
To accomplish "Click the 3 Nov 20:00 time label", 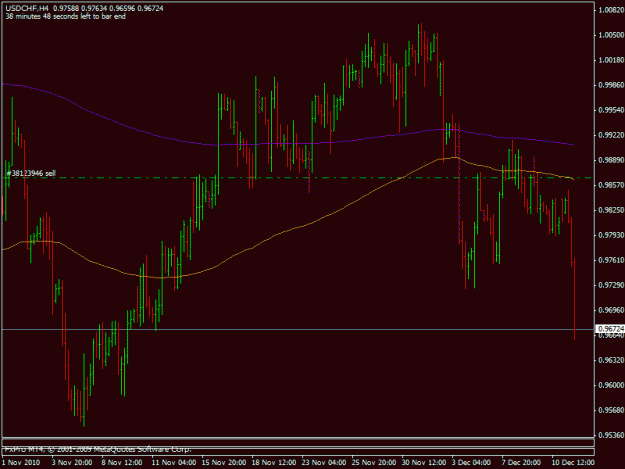I will pyautogui.click(x=72, y=462).
